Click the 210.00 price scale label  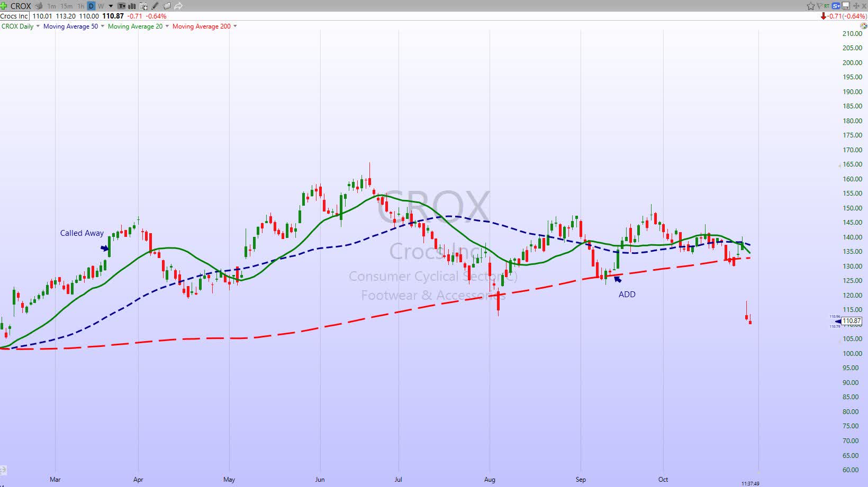coord(852,34)
